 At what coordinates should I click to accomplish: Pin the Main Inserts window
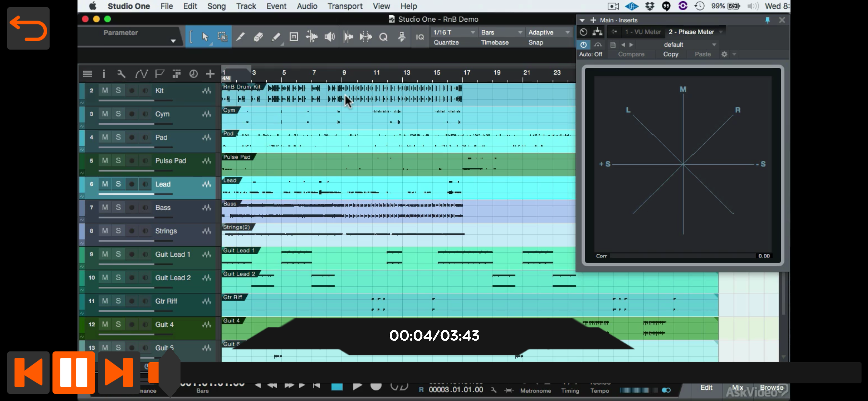pos(767,20)
